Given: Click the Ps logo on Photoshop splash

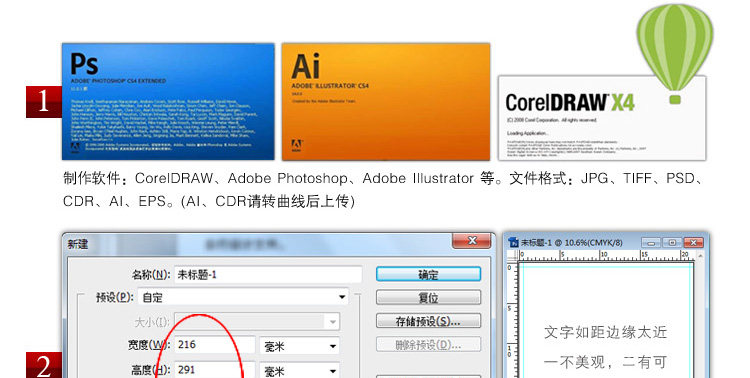Looking at the screenshot, I should (84, 64).
